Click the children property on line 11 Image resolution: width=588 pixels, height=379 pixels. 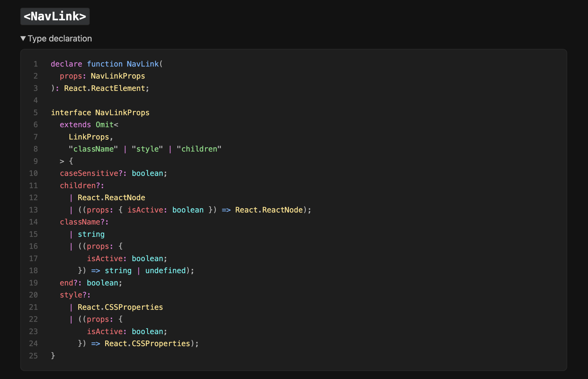point(78,186)
